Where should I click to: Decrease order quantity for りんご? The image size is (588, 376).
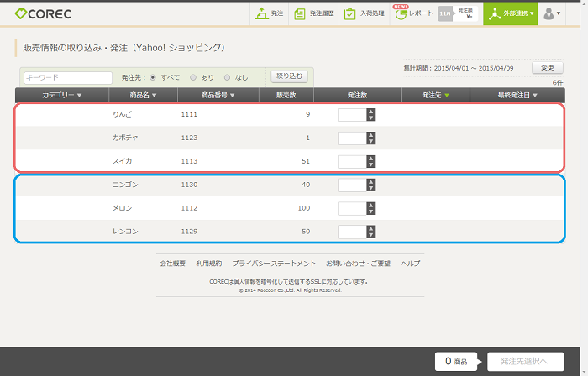click(x=371, y=118)
